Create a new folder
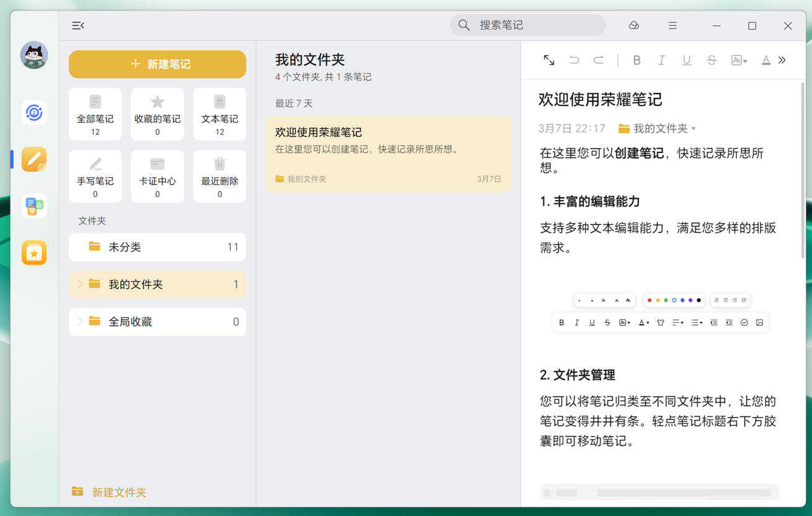The image size is (812, 516). (109, 492)
